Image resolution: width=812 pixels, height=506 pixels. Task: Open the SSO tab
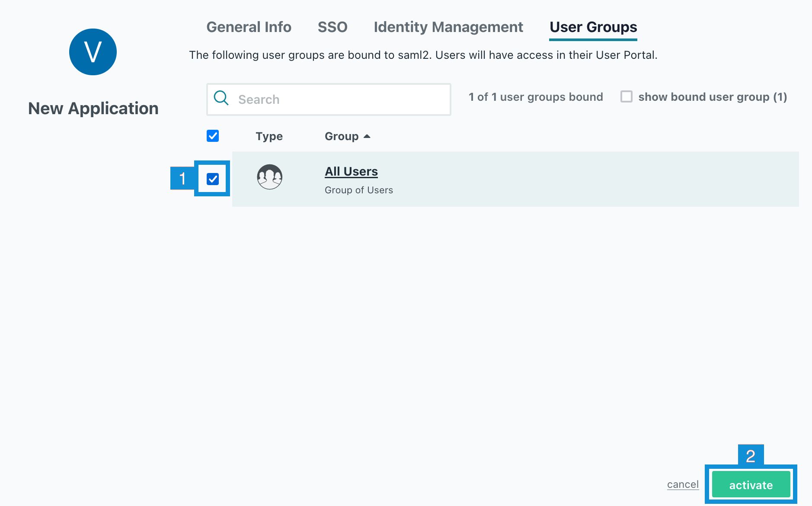pos(332,27)
